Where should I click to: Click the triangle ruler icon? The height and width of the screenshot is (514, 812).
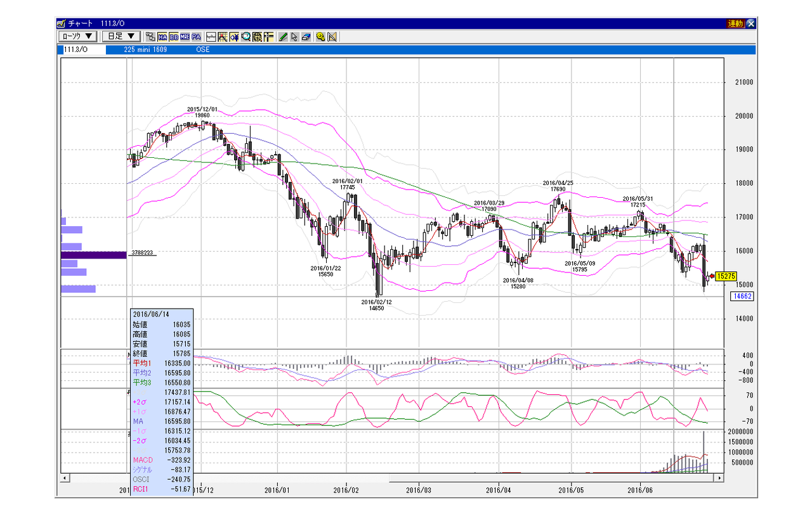click(332, 37)
